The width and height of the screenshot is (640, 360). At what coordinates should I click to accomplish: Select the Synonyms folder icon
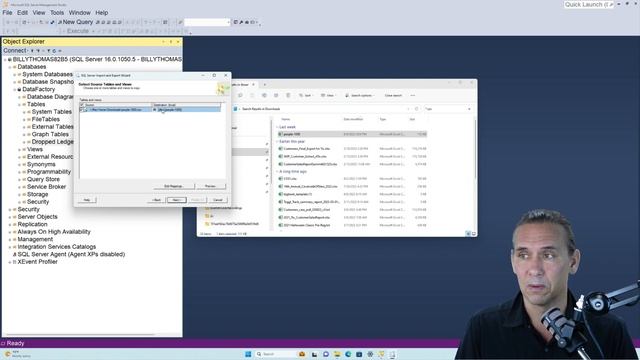(24, 164)
